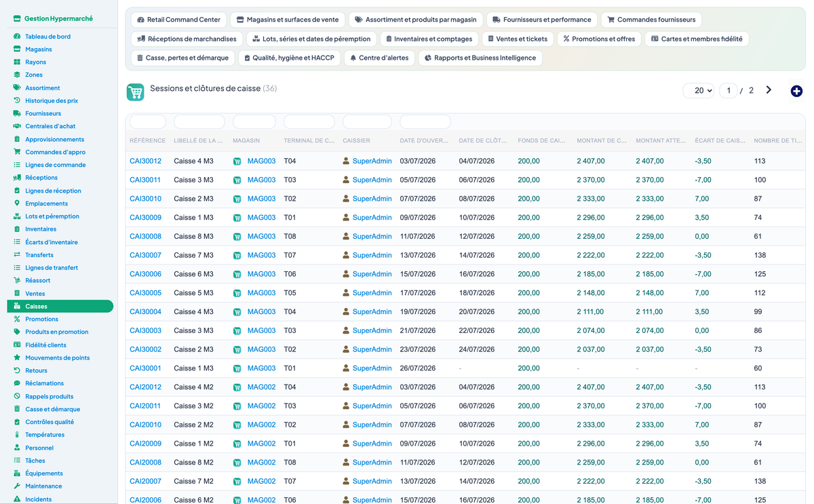The width and height of the screenshot is (814, 504).
Task: Select Fournisseurs et performance tab
Action: click(542, 20)
